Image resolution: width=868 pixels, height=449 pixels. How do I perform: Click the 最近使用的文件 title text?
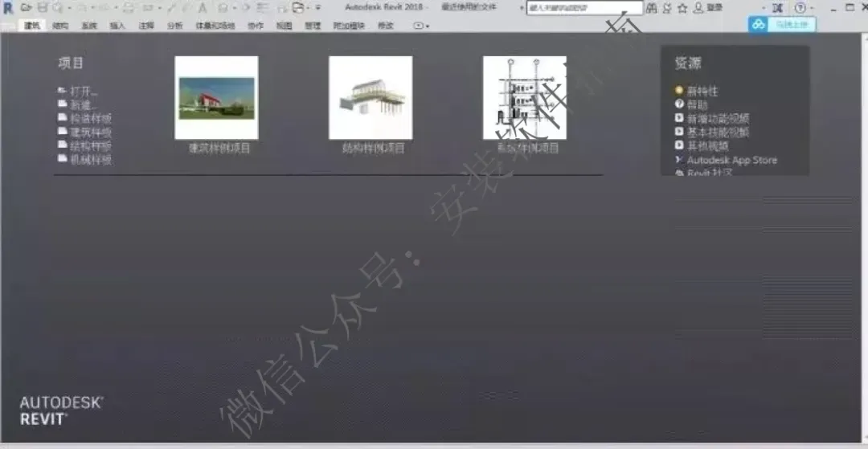[469, 7]
